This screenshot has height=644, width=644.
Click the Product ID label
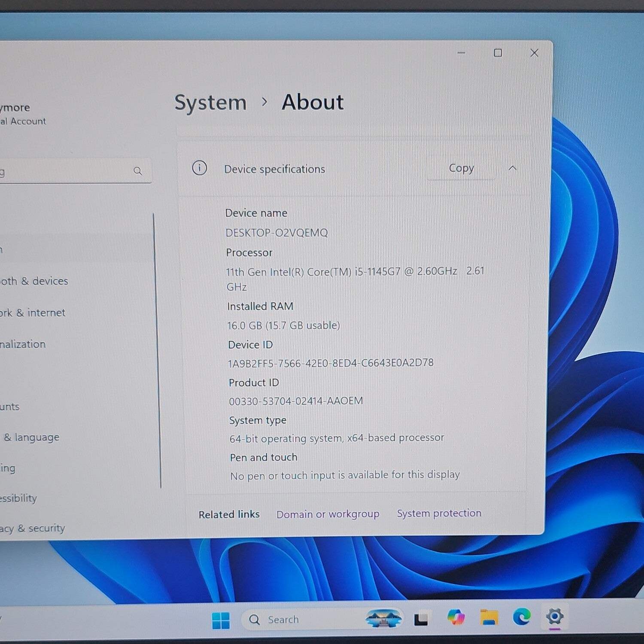point(254,383)
